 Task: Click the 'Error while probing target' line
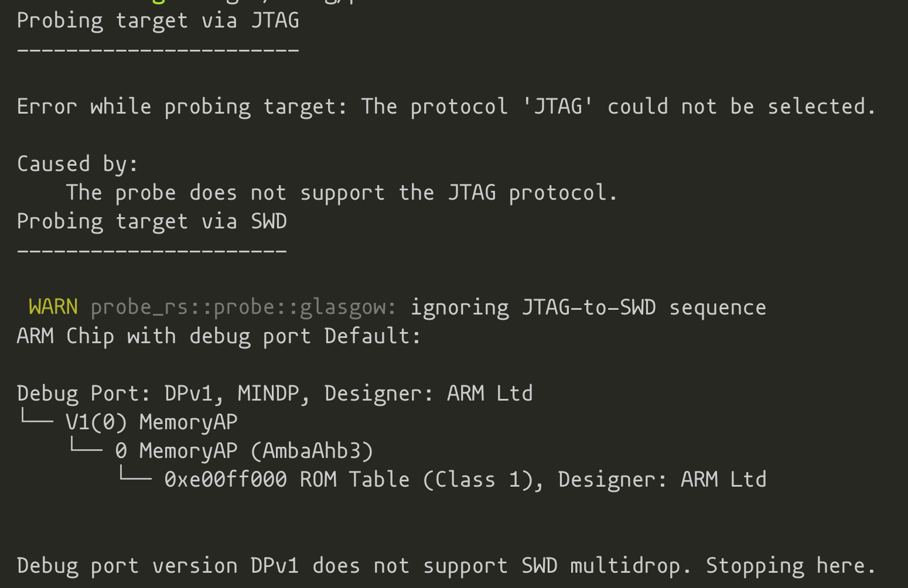click(x=446, y=107)
